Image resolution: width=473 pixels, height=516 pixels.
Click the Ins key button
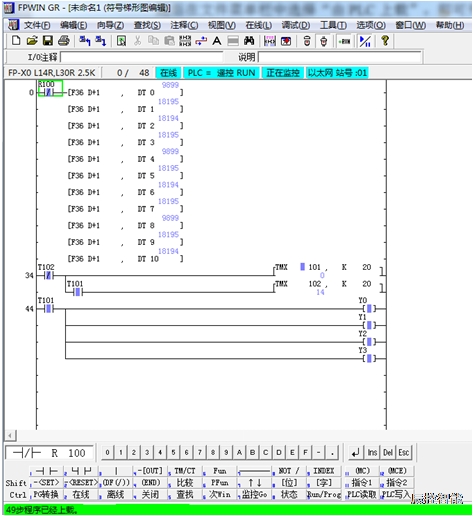[372, 452]
